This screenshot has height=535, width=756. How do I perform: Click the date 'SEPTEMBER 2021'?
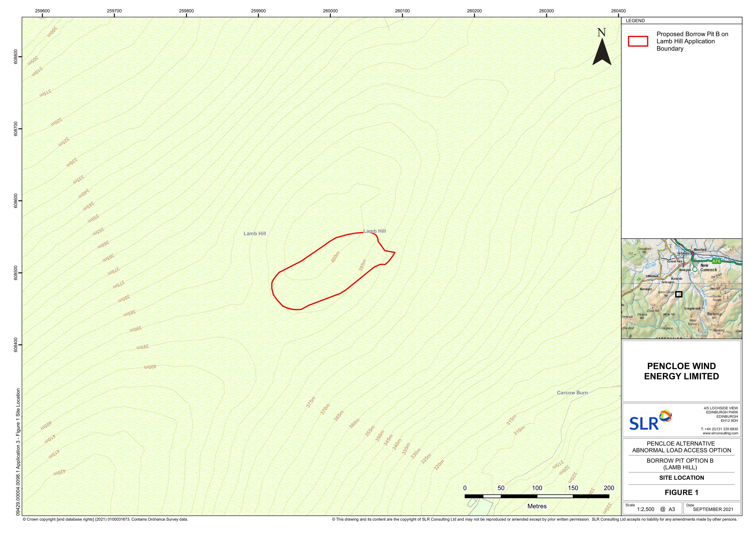tap(713, 509)
